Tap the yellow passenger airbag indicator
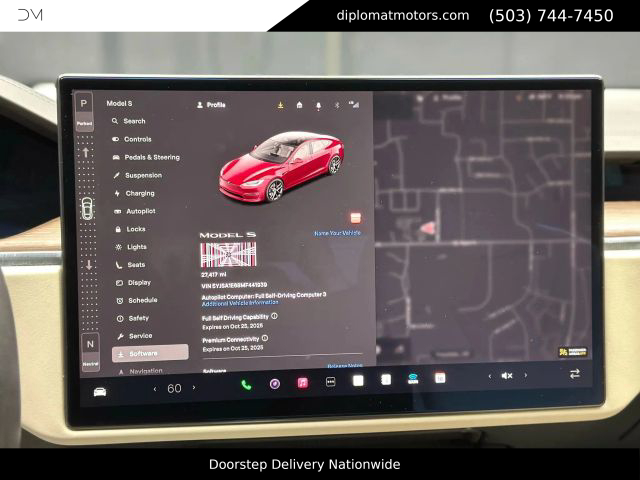640x480 pixels. pos(573,351)
